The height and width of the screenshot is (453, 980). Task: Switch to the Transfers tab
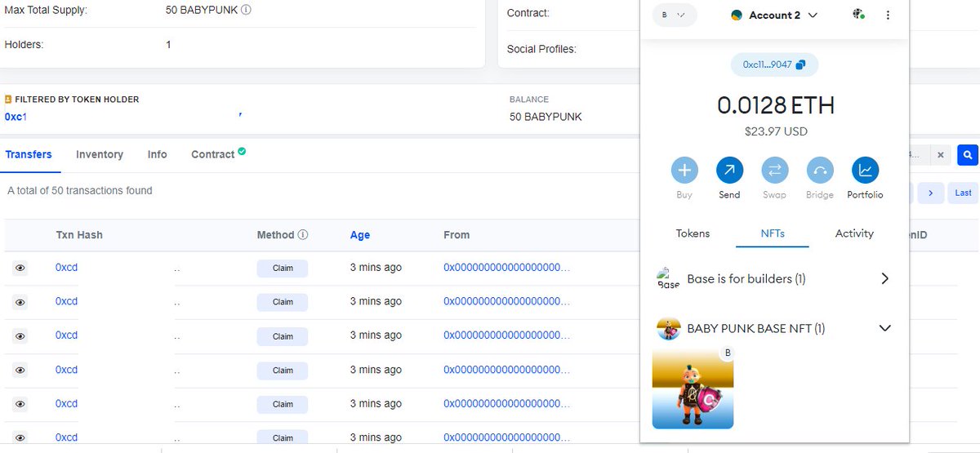point(29,154)
